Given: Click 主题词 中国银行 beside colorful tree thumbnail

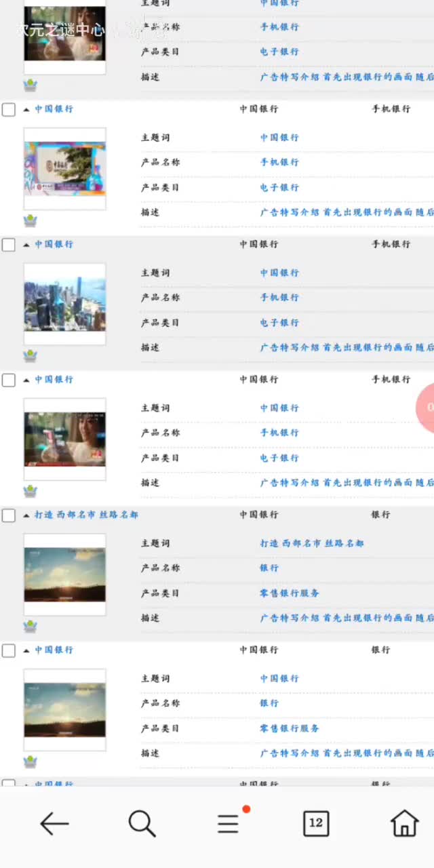Looking at the screenshot, I should [279, 138].
